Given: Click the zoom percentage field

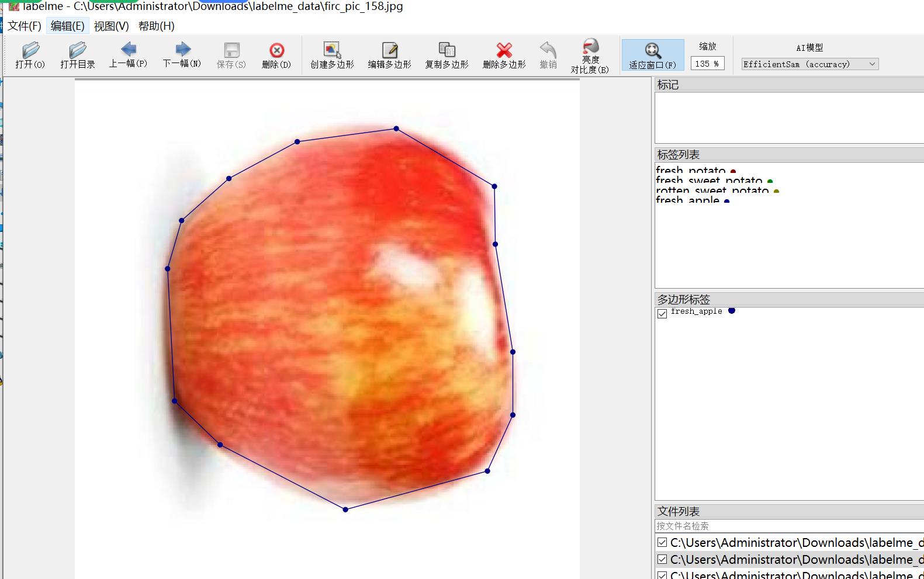Looking at the screenshot, I should [x=707, y=64].
